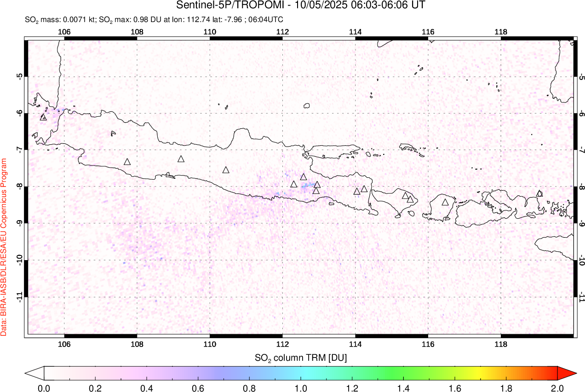The image size is (585, 392).
Task: Click the '-11' latitude label on the left axis
Action: (x=20, y=297)
